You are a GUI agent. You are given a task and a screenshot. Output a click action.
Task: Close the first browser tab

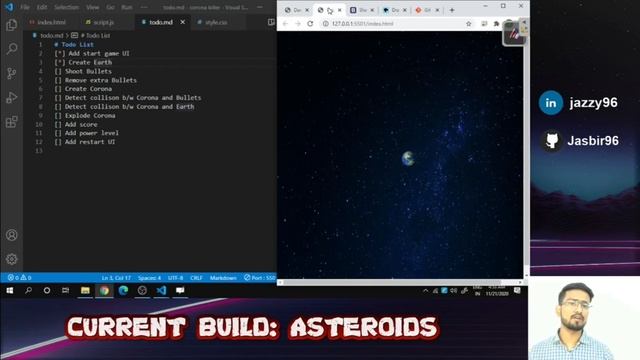click(307, 10)
